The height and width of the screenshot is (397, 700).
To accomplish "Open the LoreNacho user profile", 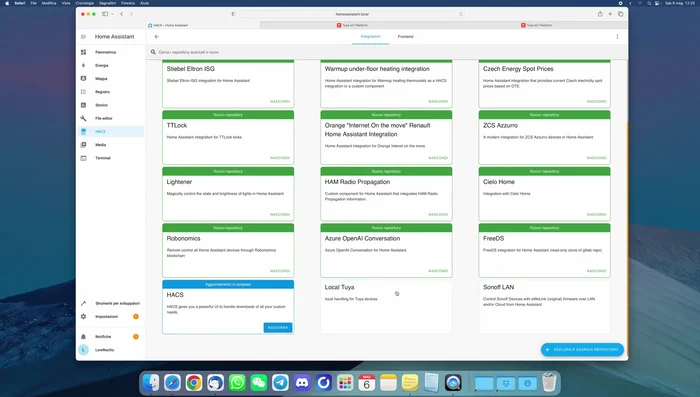I will [x=110, y=350].
